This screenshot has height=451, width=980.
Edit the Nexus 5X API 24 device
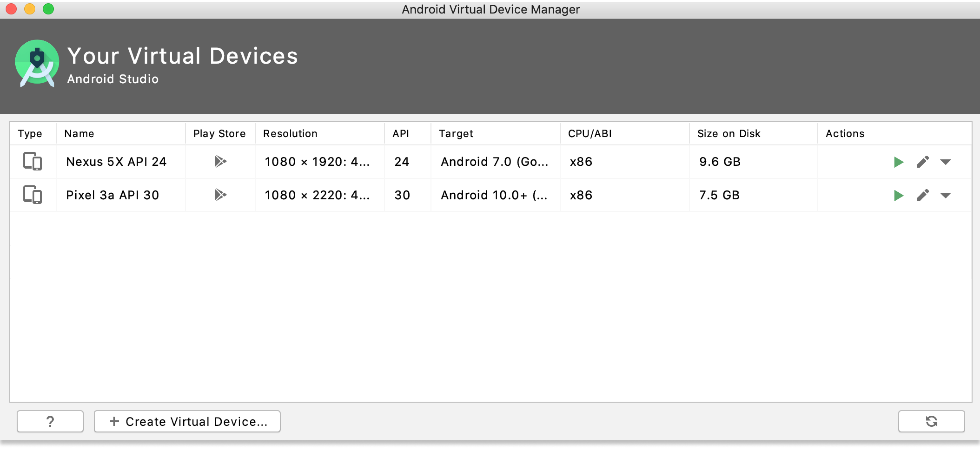point(922,162)
